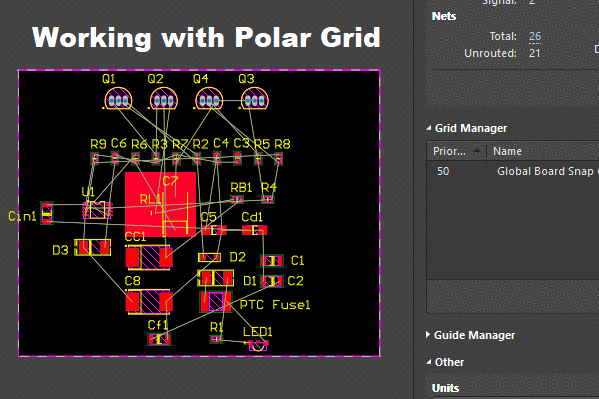Select the Cin1 capacitor footprint

47,213
